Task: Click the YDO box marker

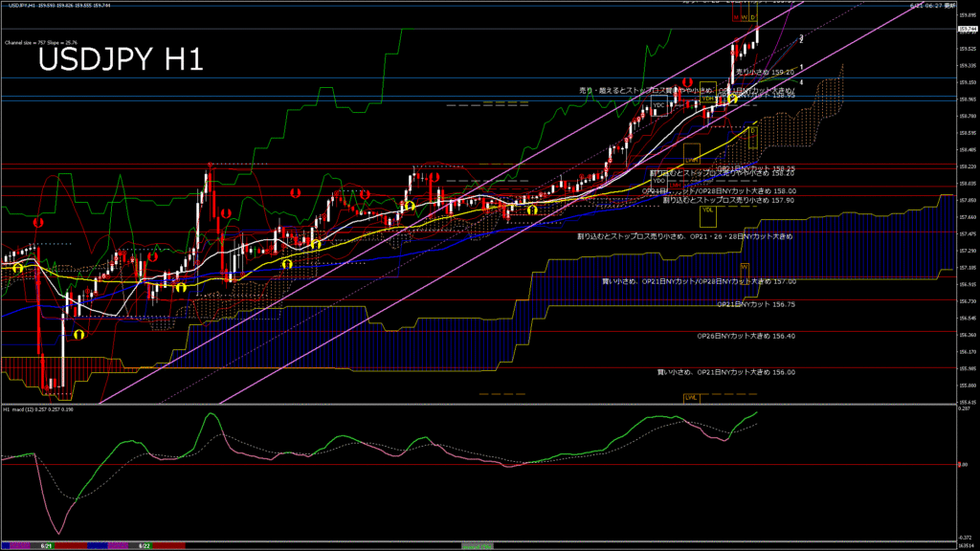Action: point(658,180)
